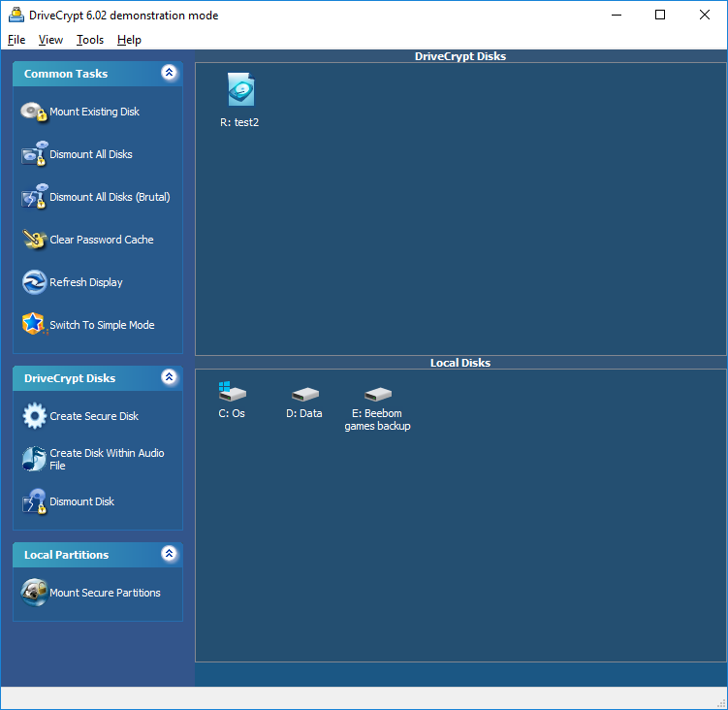This screenshot has width=728, height=710.
Task: Click the Create Disk Within Audio File icon
Action: tap(34, 459)
